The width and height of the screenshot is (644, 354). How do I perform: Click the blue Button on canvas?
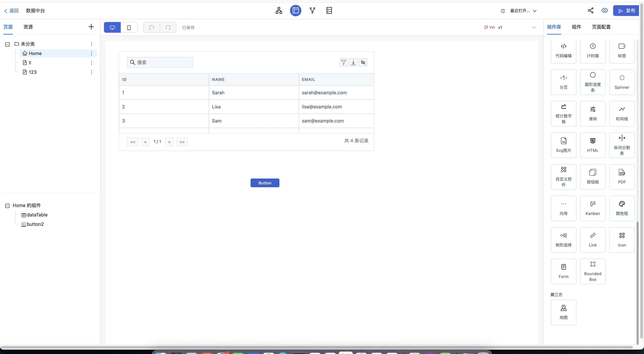265,183
